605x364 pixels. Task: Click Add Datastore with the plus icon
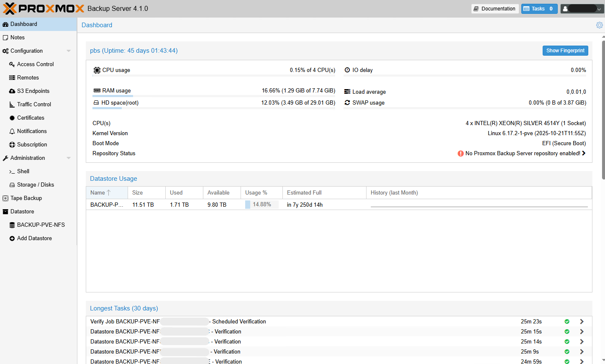pos(11,238)
